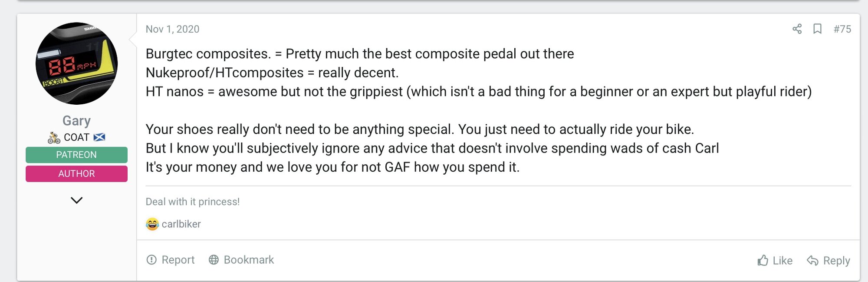This screenshot has height=282, width=868.
Task: Open Gary's 88 MPH avatar image
Action: [x=76, y=63]
